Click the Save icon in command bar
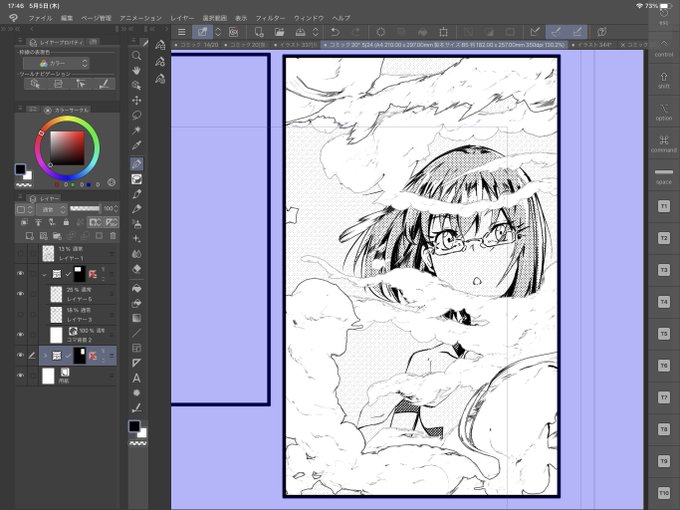This screenshot has width=680, height=510. click(300, 32)
